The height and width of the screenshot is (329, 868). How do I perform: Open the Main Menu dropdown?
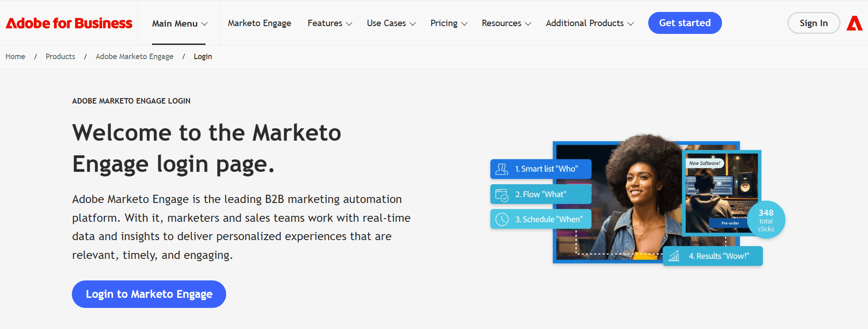[179, 23]
